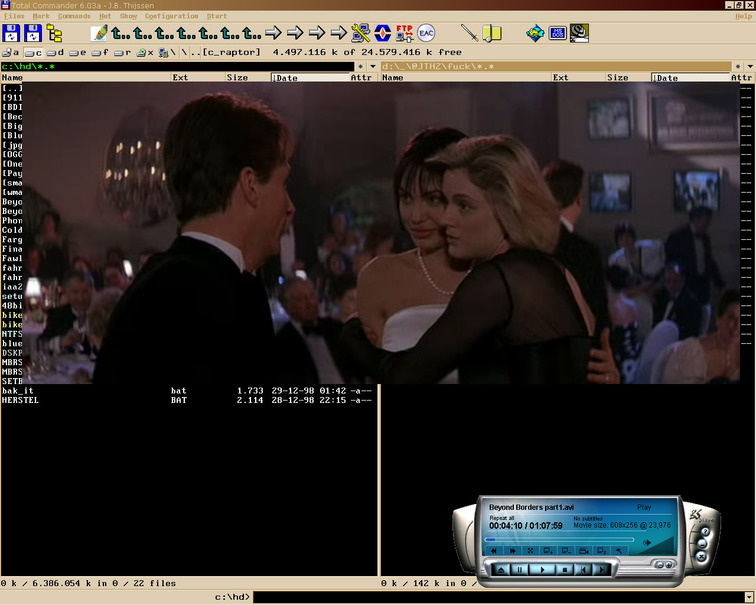756x605 pixels.
Task: Open right panel directory history dropdown
Action: (750, 66)
